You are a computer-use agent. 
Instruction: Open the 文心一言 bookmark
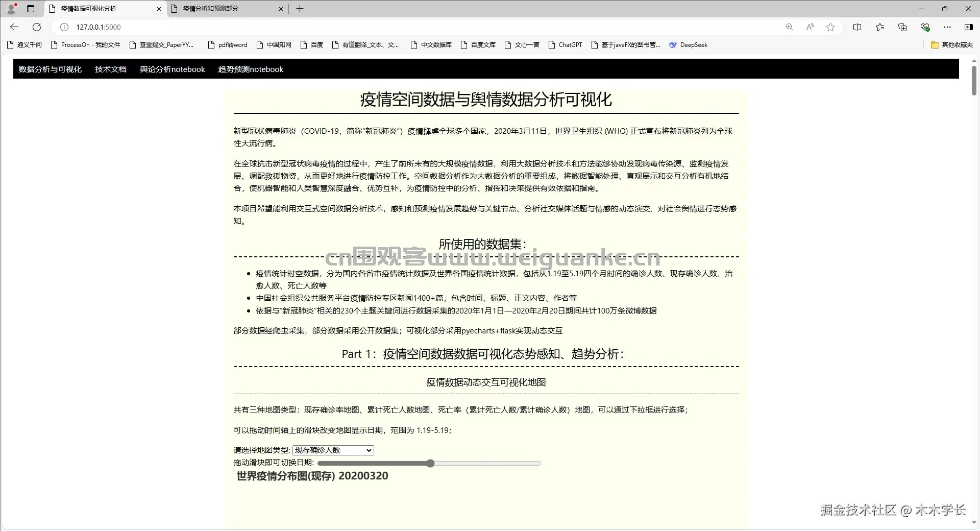[x=522, y=45]
